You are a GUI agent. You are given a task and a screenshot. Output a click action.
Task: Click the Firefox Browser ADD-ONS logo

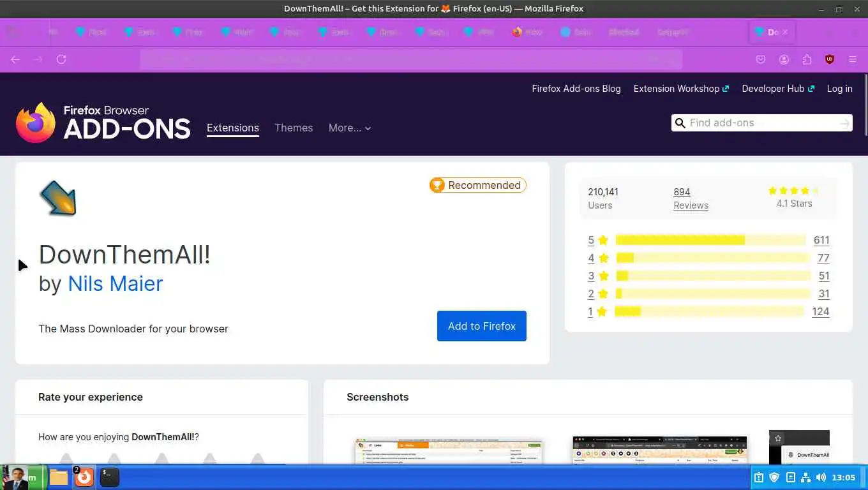point(103,122)
